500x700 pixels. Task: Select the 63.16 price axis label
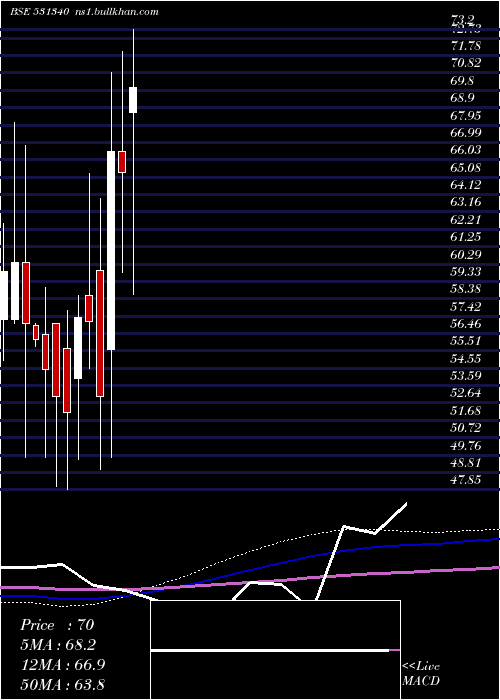click(466, 202)
